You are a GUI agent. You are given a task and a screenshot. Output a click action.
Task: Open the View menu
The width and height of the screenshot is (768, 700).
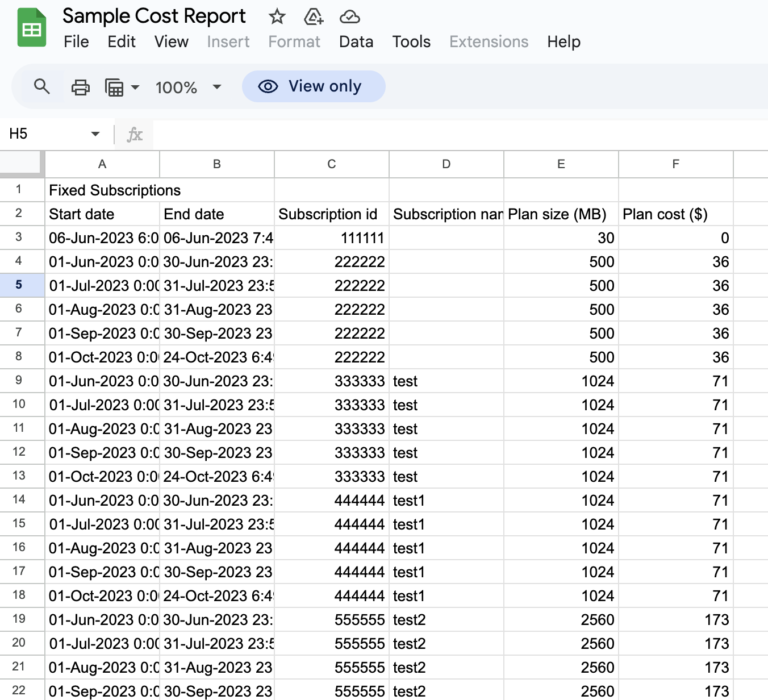click(171, 42)
